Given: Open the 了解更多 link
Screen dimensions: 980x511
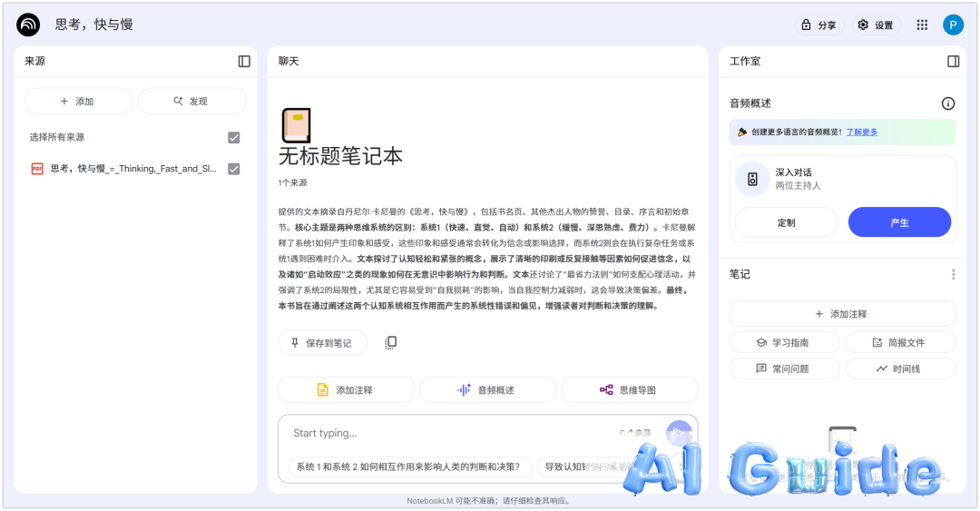Looking at the screenshot, I should pyautogui.click(x=862, y=132).
